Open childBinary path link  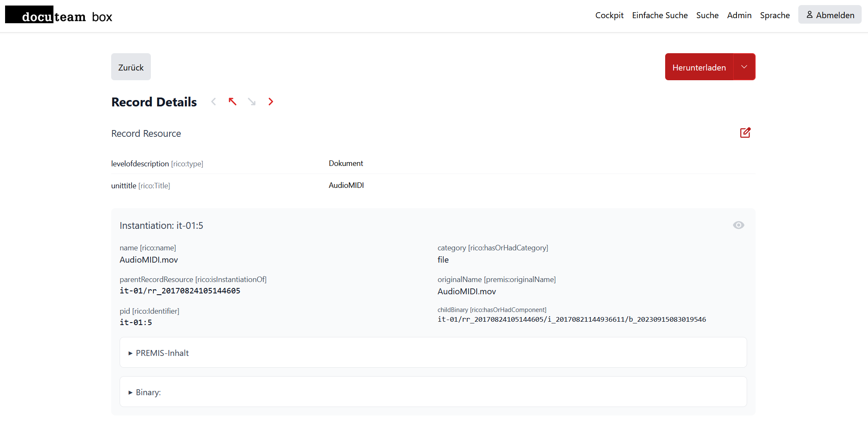pyautogui.click(x=571, y=319)
